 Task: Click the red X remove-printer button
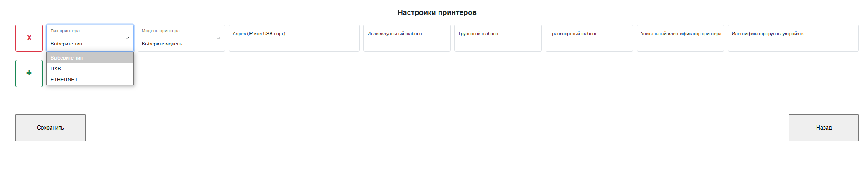pyautogui.click(x=29, y=38)
